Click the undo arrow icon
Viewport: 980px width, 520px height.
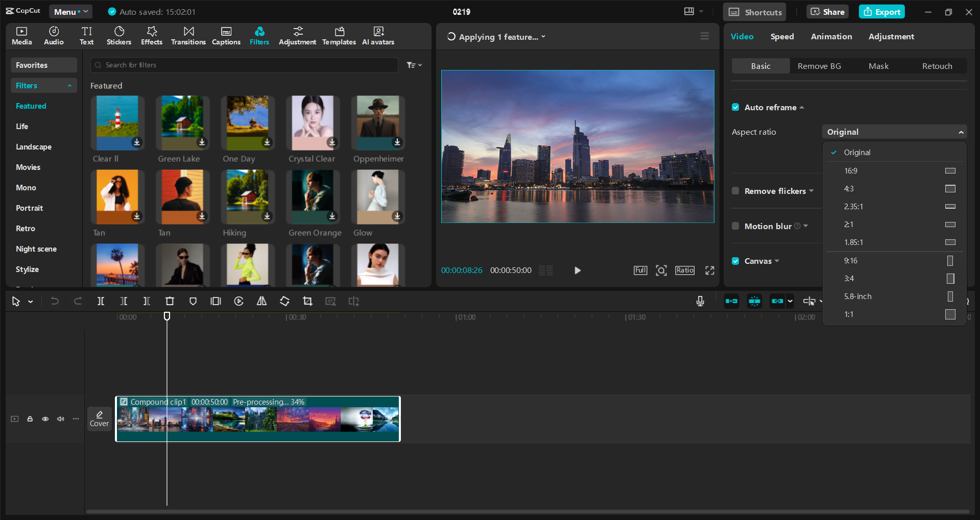coord(55,302)
